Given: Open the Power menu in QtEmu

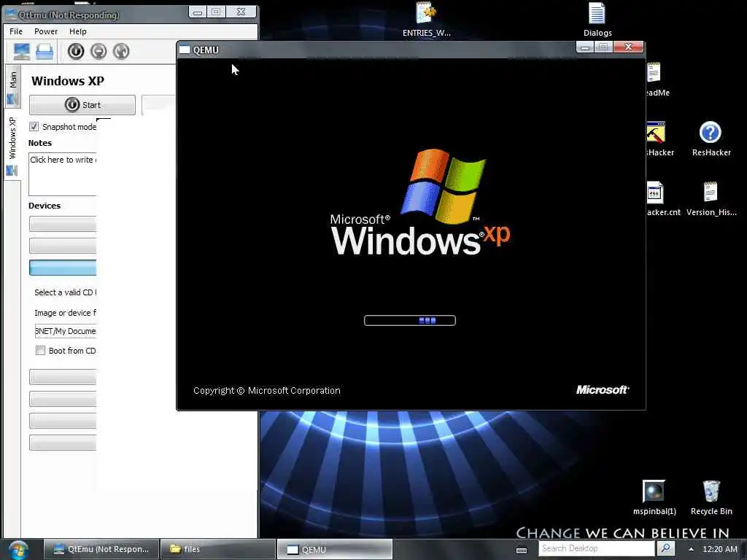Looking at the screenshot, I should (x=46, y=31).
